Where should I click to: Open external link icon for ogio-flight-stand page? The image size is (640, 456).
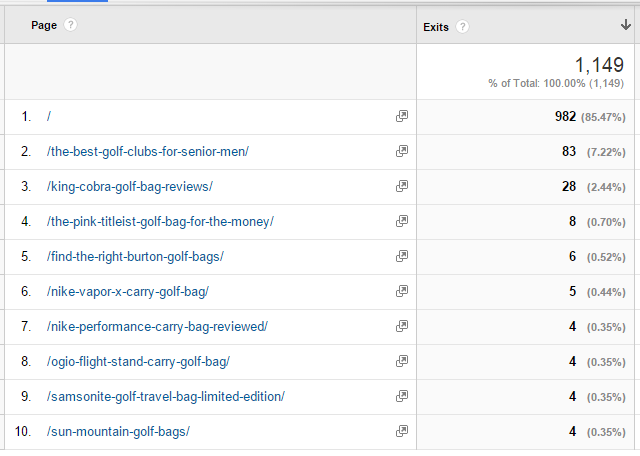[402, 361]
